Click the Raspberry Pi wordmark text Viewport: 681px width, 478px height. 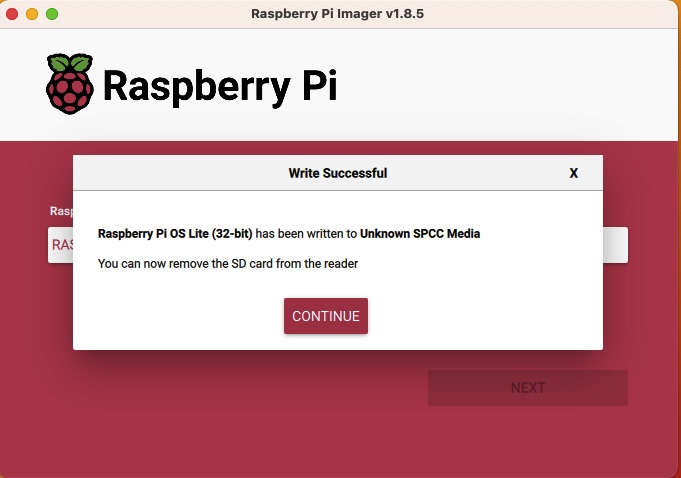[x=219, y=87]
